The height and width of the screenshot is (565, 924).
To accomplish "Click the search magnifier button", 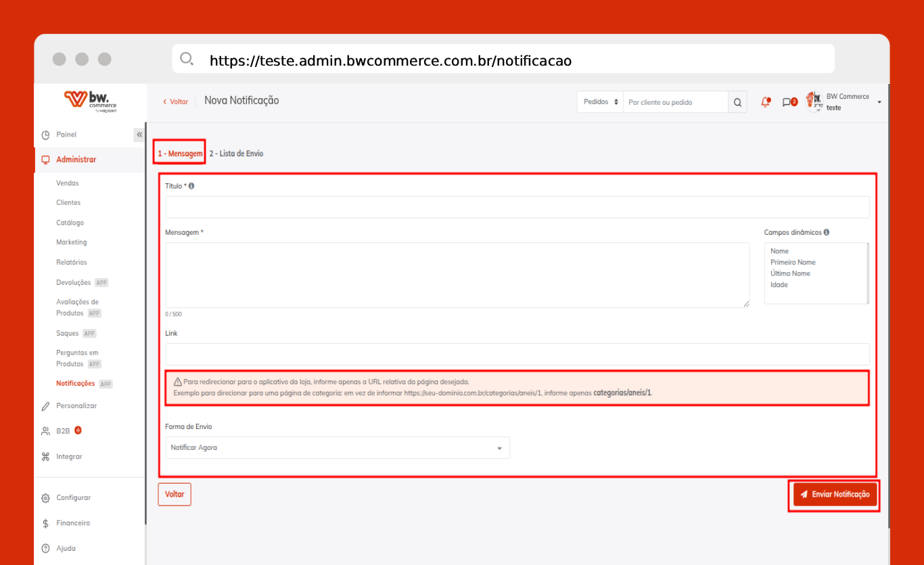I will pos(737,102).
